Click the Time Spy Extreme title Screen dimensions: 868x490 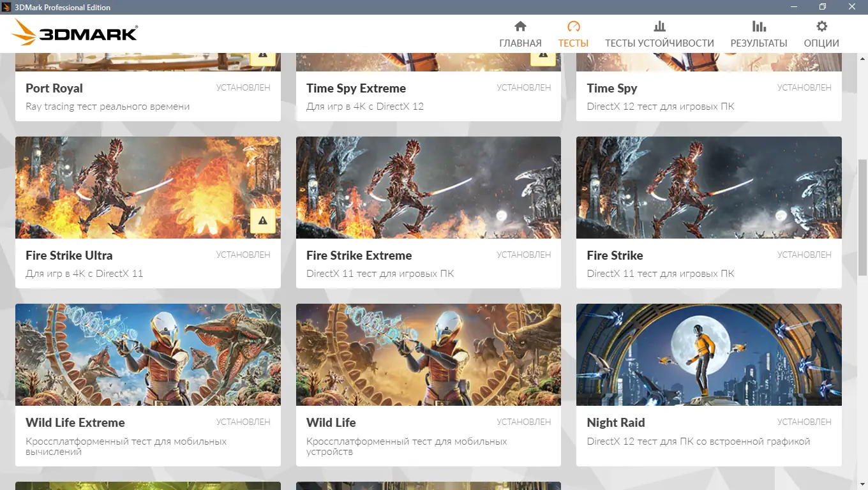356,88
